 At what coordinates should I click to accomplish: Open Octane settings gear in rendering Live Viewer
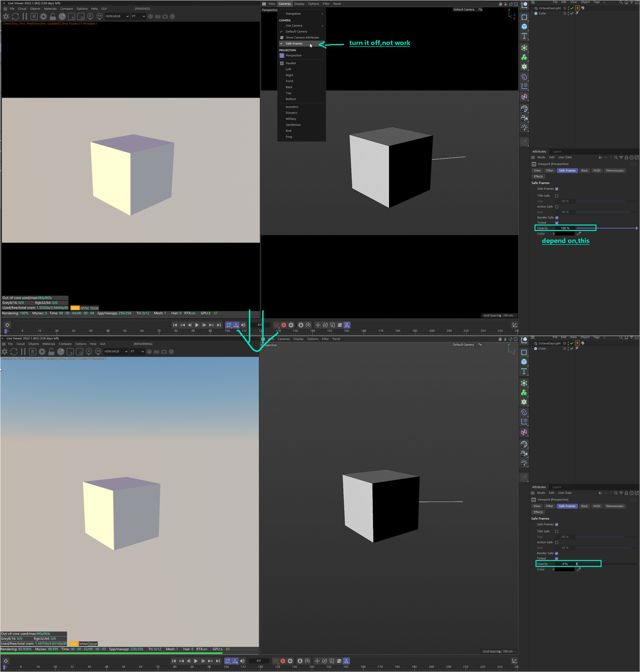coord(42,352)
